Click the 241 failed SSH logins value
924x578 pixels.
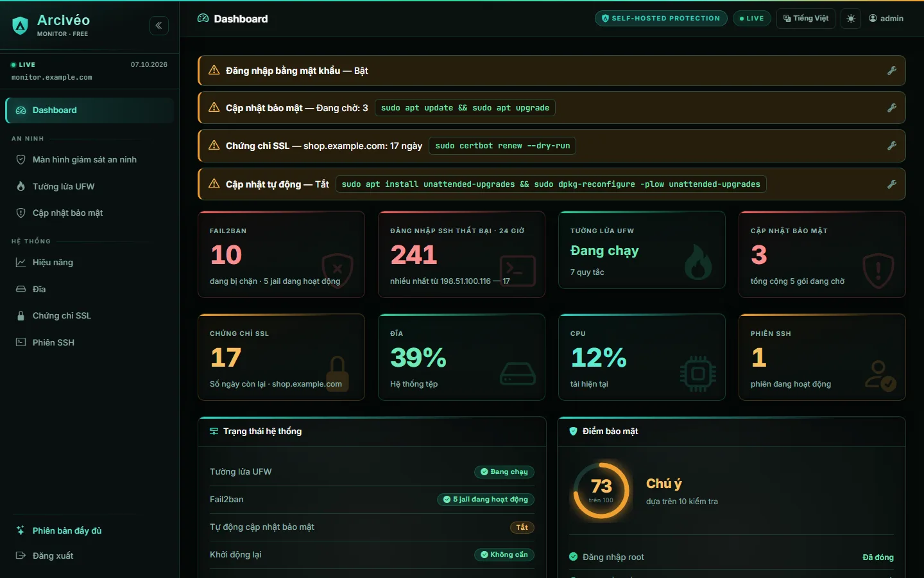pos(414,255)
